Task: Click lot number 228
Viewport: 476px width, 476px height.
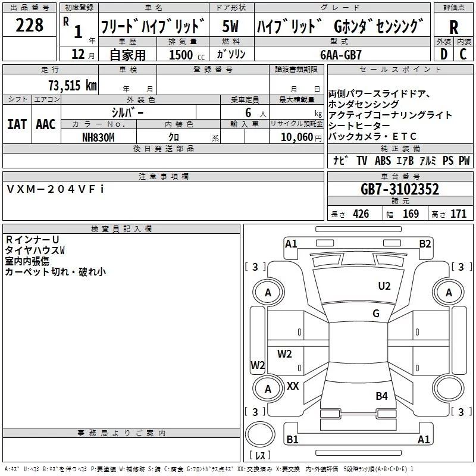Action: 30,25
